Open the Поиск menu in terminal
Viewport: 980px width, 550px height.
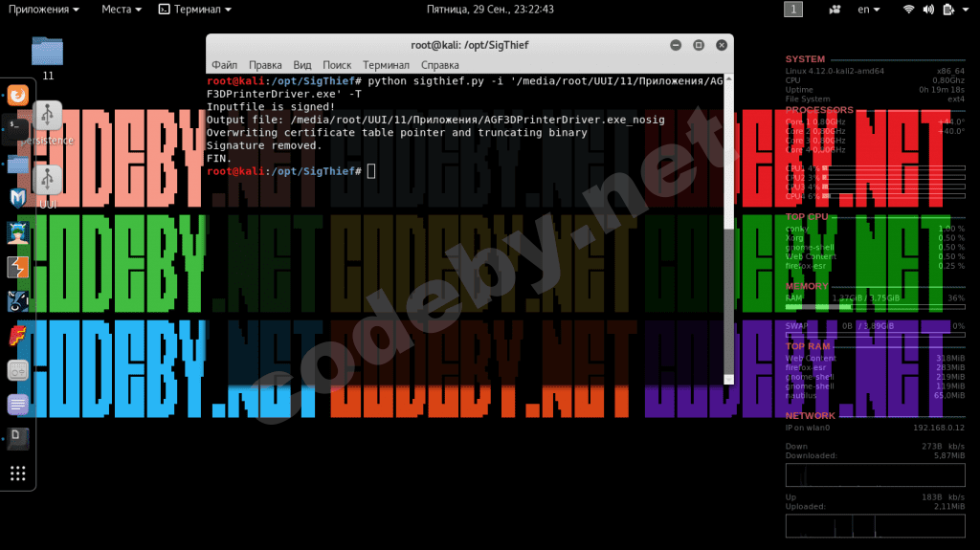click(337, 65)
